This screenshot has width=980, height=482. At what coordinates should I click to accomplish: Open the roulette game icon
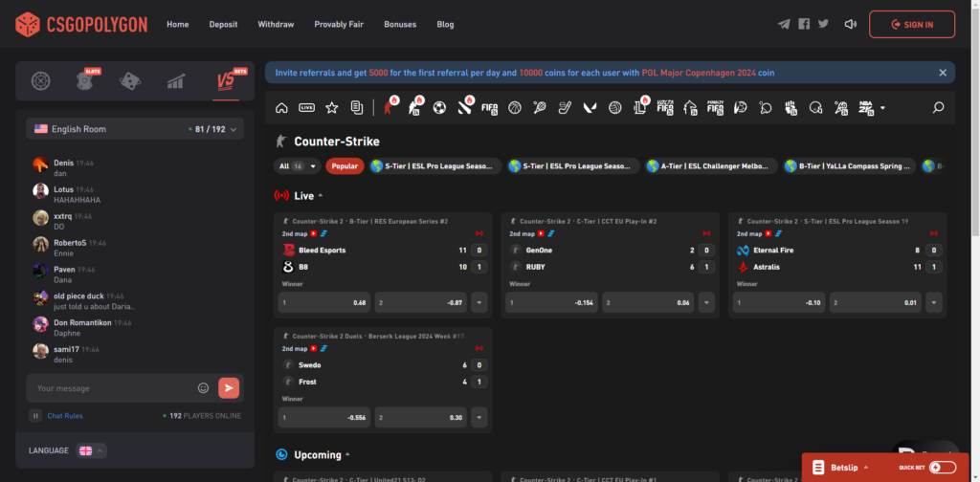pos(40,81)
